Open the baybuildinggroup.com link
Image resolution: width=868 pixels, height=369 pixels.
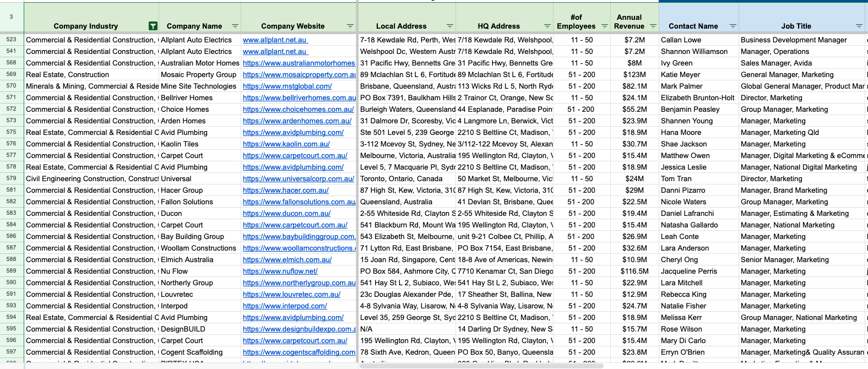[x=299, y=236]
